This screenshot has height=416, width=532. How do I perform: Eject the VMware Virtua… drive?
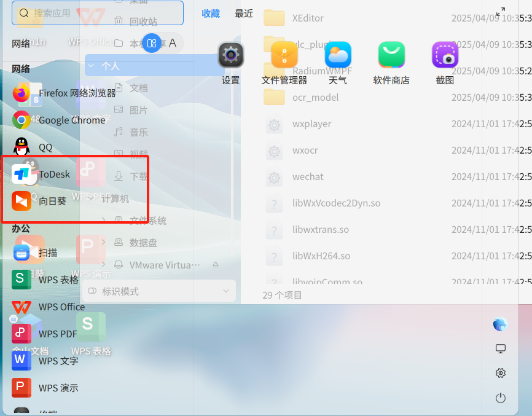click(x=216, y=265)
